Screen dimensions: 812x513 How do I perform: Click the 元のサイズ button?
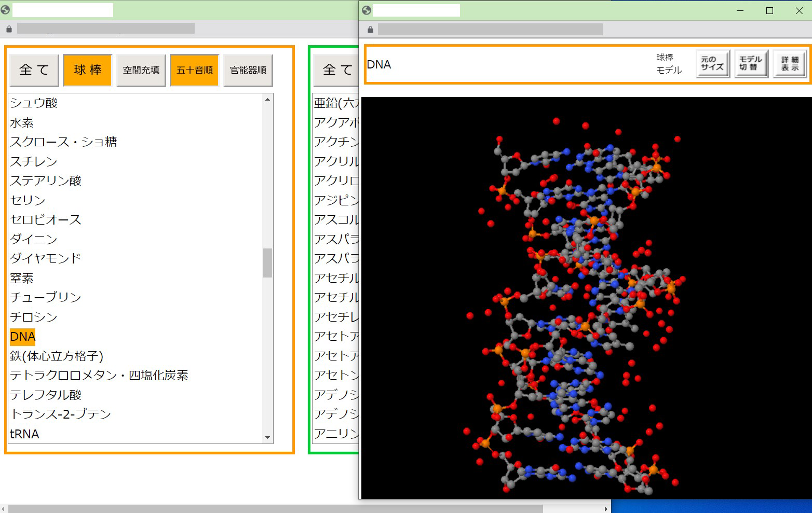[x=712, y=64]
